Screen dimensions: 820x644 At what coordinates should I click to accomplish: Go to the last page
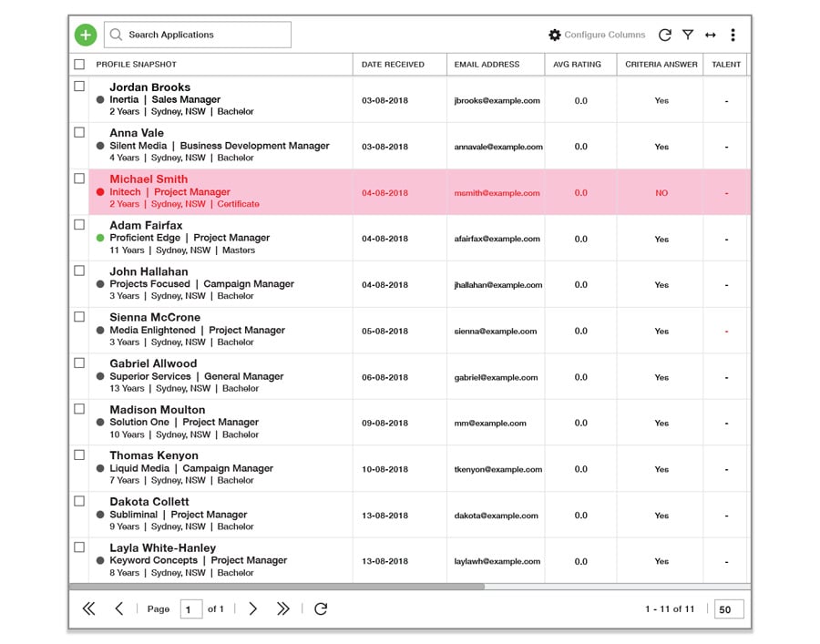(x=283, y=608)
